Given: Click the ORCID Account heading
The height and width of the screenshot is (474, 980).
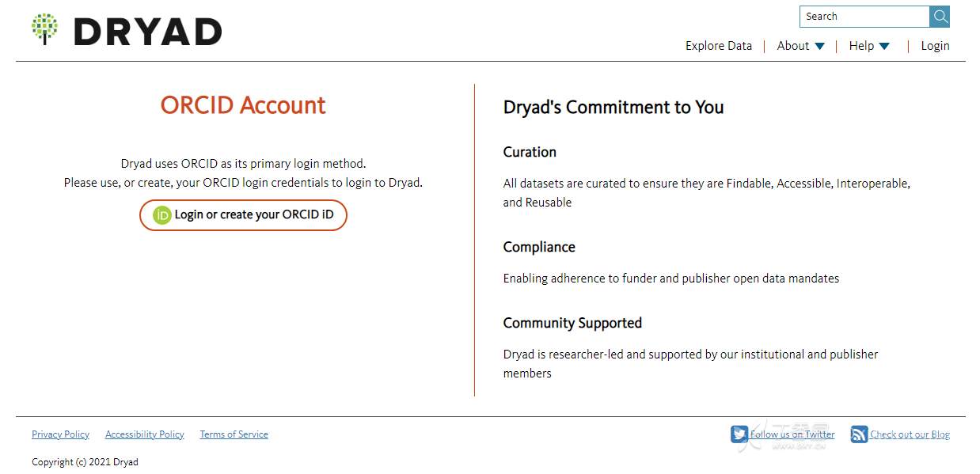Looking at the screenshot, I should pos(243,105).
